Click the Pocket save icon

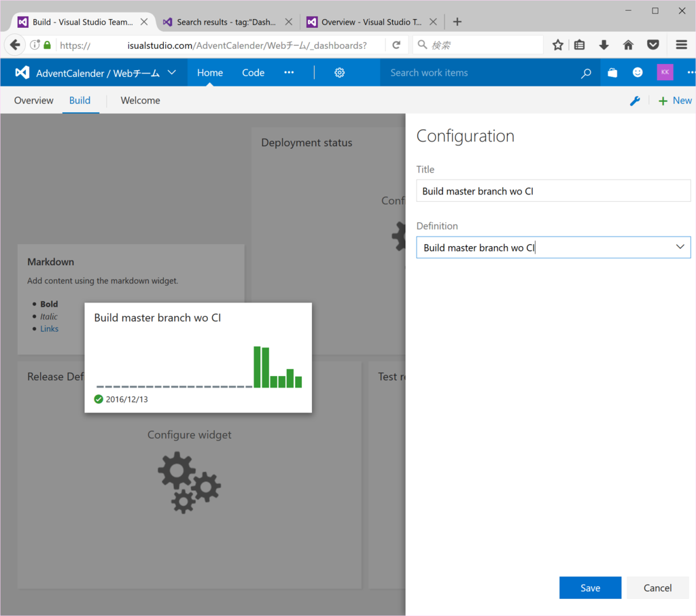click(653, 45)
